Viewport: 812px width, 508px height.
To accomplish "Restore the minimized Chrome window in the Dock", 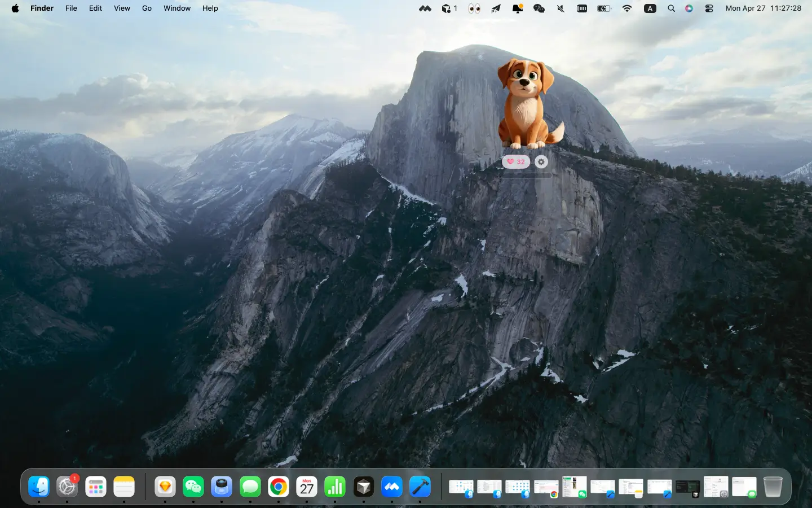I will tap(546, 488).
